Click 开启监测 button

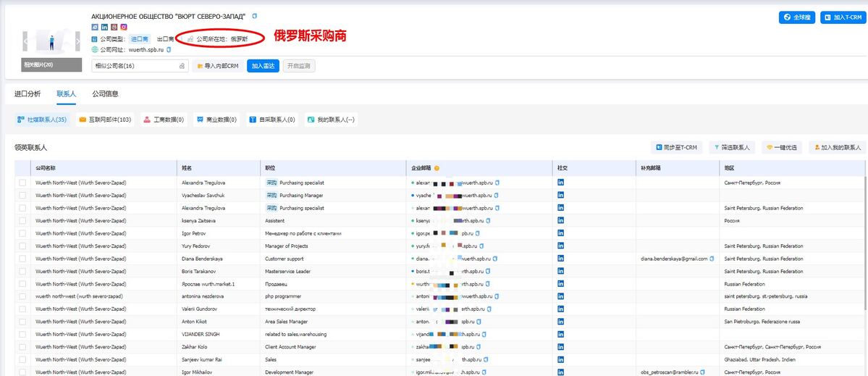[299, 66]
